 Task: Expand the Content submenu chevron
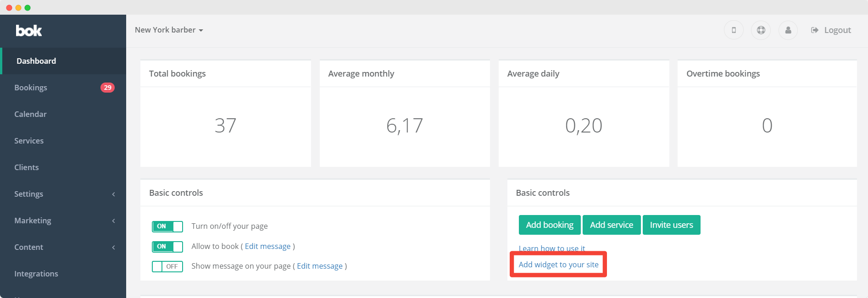[113, 248]
